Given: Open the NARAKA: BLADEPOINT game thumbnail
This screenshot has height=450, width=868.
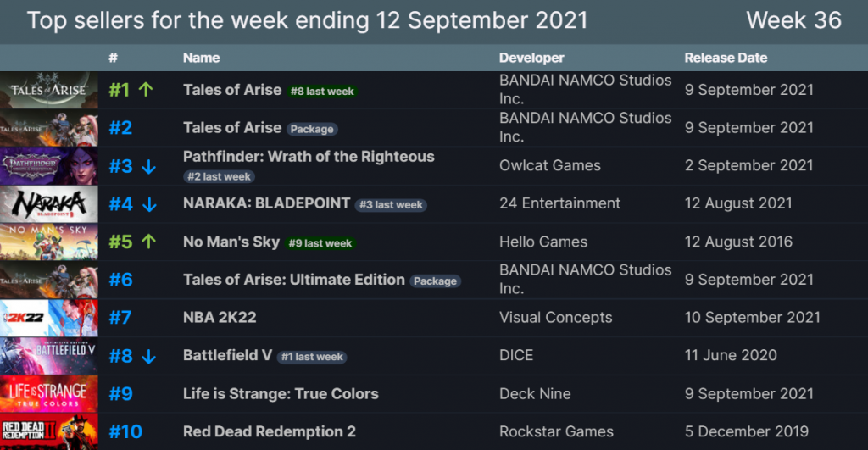Looking at the screenshot, I should click(49, 204).
